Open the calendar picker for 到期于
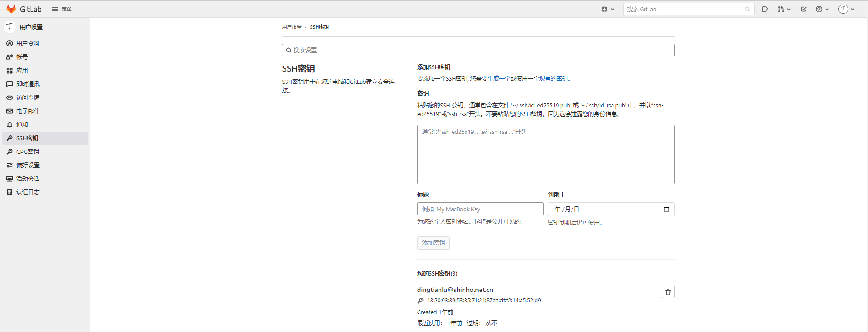This screenshot has height=332, width=868. tap(666, 209)
